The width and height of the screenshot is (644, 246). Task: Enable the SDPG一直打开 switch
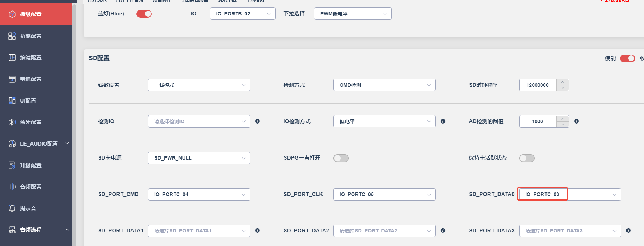tap(341, 158)
